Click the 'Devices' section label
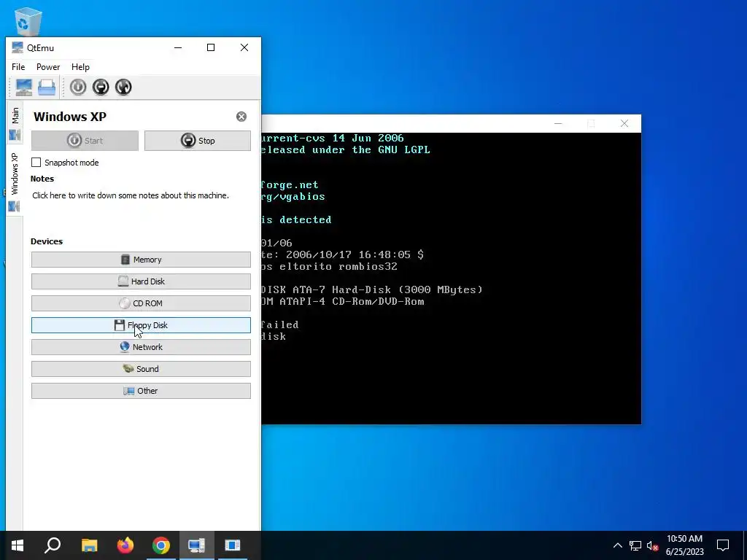This screenshot has height=560, width=747. pos(47,241)
